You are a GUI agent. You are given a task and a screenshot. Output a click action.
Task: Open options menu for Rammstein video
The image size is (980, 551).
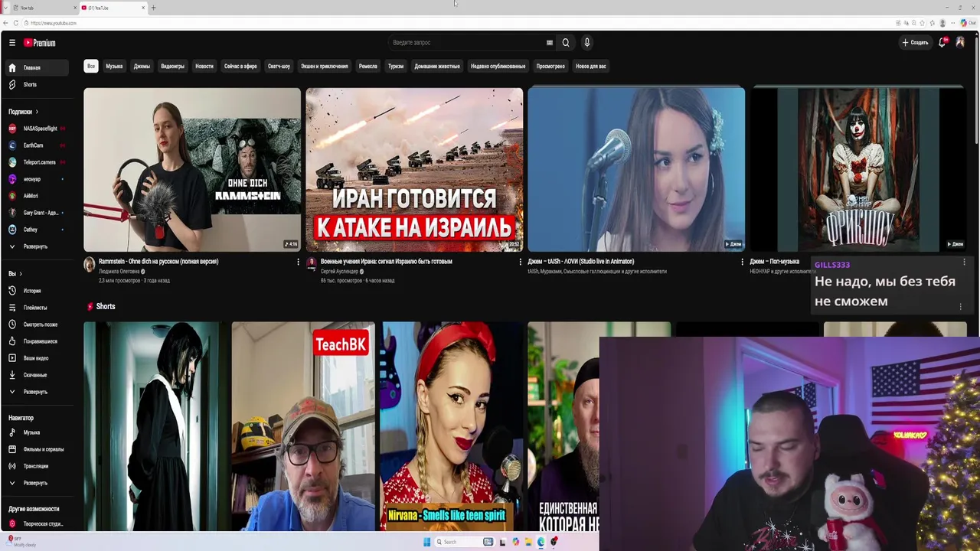(x=298, y=262)
